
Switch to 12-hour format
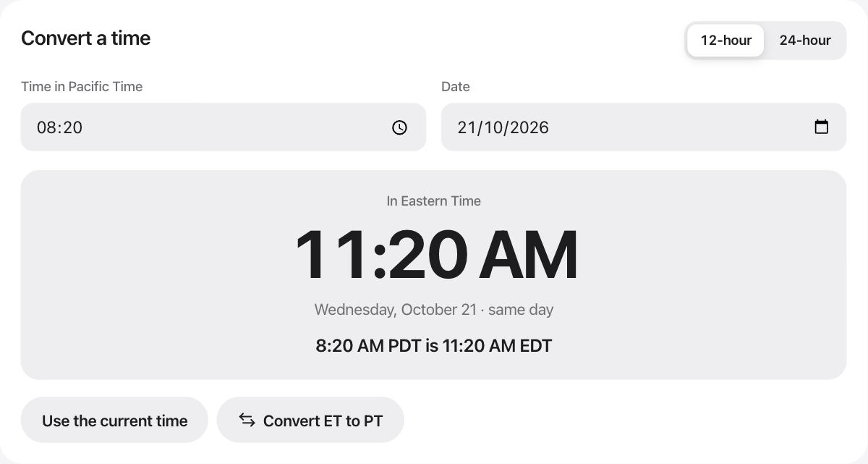click(x=726, y=40)
